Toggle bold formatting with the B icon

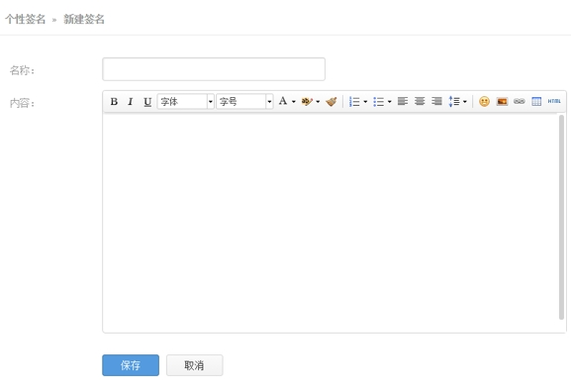(114, 102)
